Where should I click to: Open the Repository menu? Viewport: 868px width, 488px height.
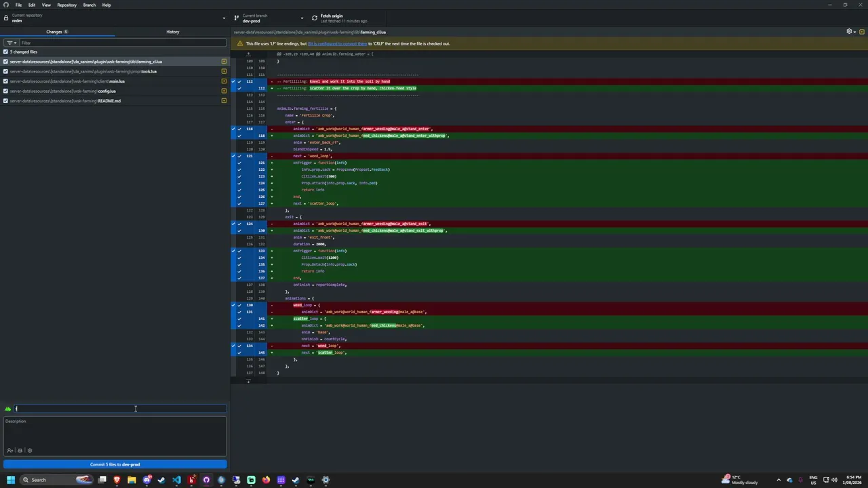click(x=66, y=5)
